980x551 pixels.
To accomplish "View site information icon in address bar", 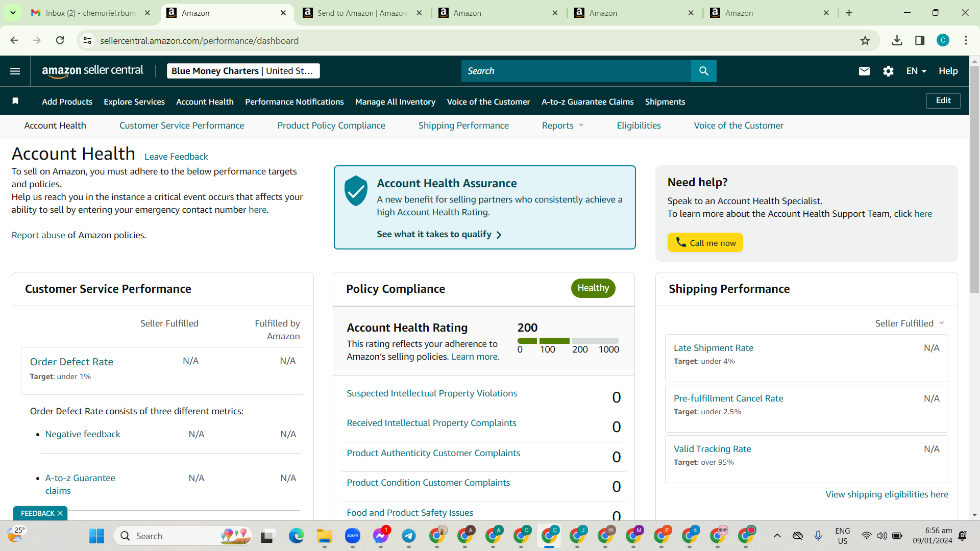I will pos(88,40).
